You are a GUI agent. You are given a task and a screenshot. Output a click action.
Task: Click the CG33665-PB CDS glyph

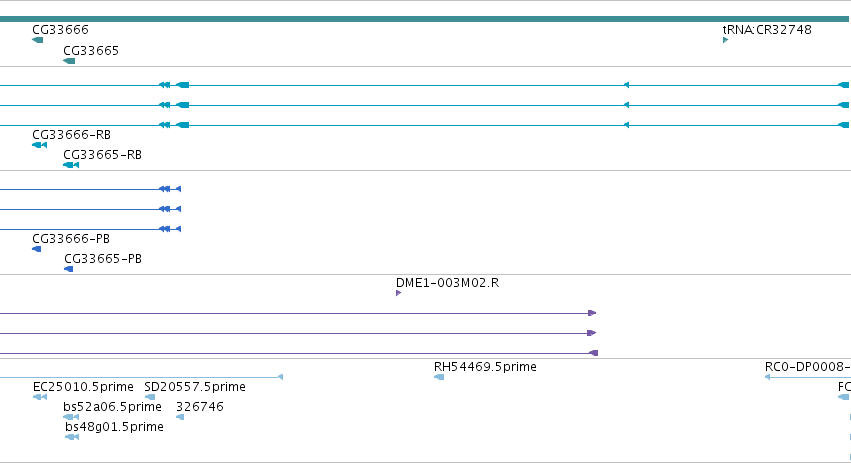coord(68,269)
